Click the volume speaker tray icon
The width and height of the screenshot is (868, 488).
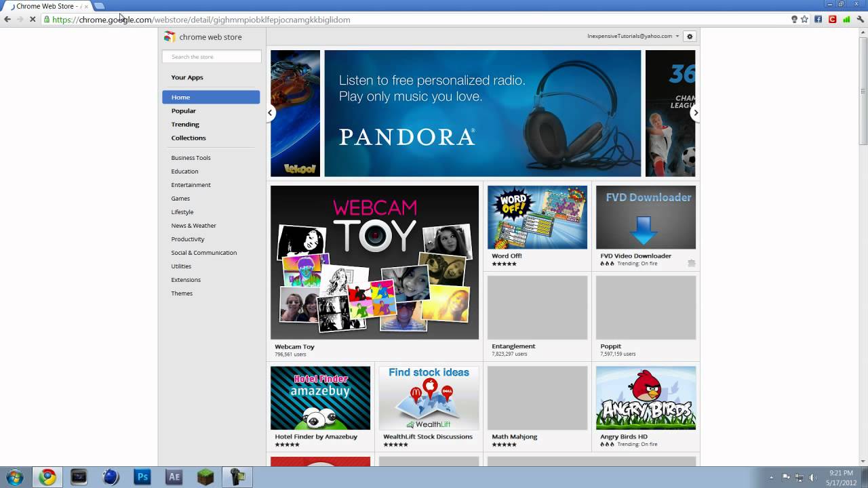click(812, 478)
